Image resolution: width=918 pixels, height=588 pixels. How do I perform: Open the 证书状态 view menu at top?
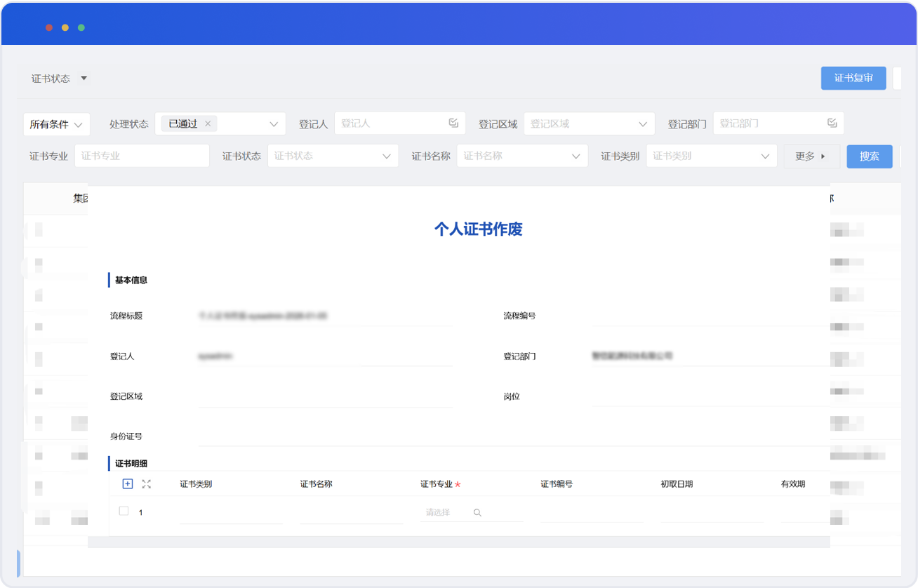pos(84,78)
